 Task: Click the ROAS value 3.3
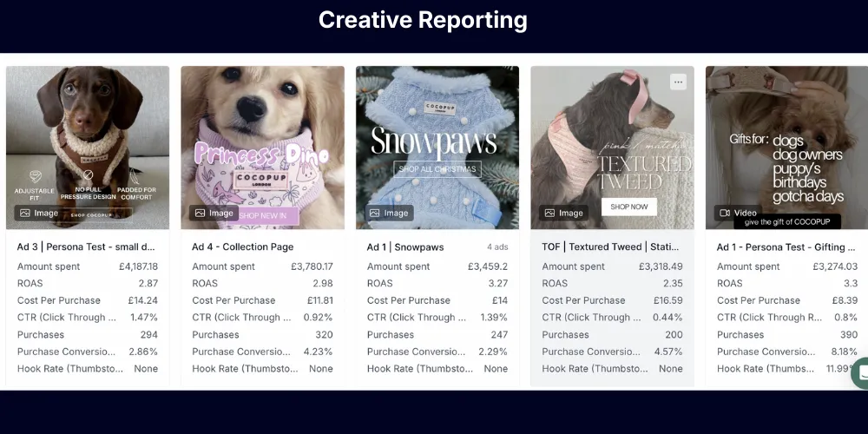[x=851, y=284]
